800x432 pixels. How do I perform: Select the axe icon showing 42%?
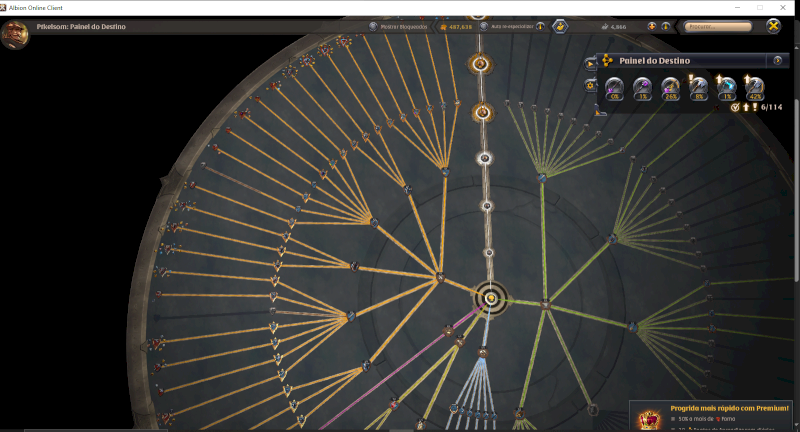pos(755,88)
